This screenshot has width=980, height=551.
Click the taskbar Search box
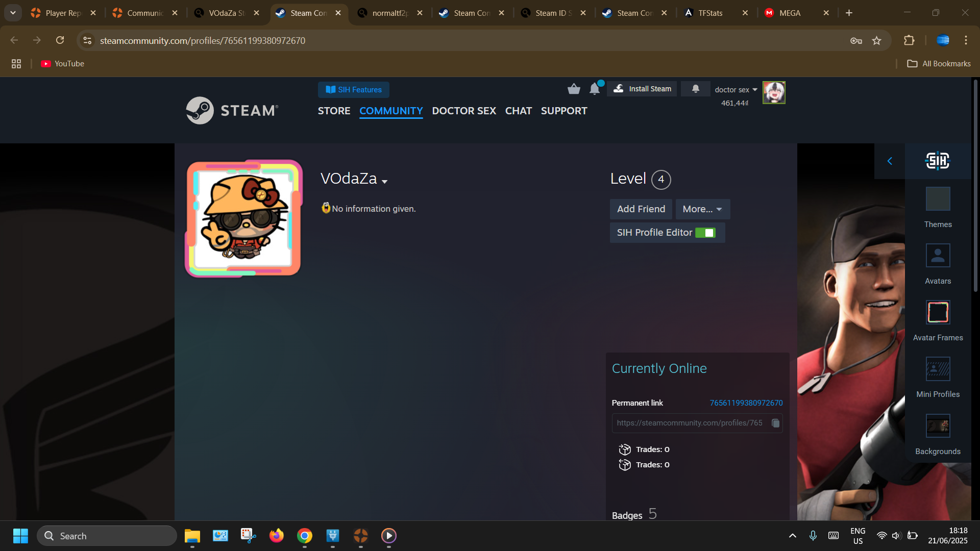pos(107,536)
